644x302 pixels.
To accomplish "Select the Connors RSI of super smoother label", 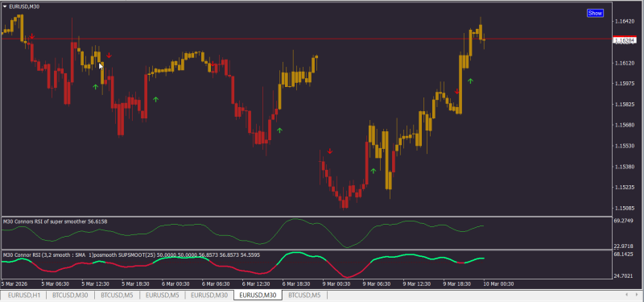I will point(55,221).
